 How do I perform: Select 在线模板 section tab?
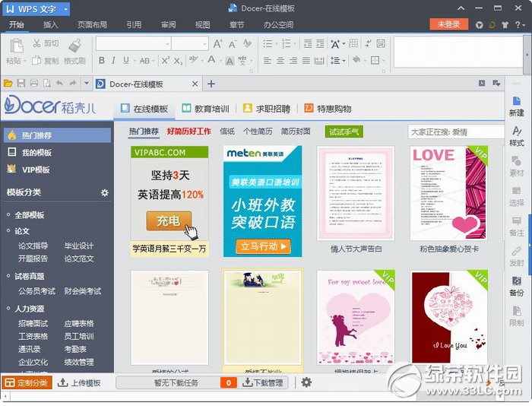(x=144, y=109)
